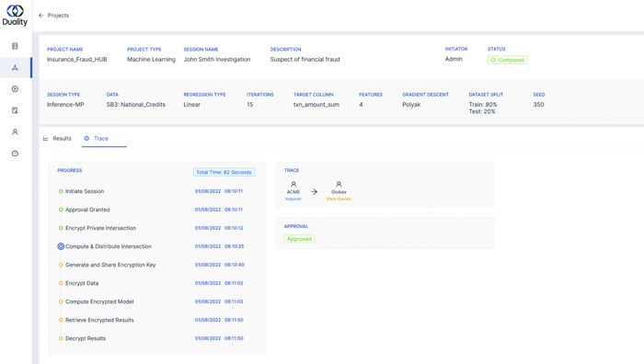The height and width of the screenshot is (364, 644).
Task: Click the Approval Granted step label
Action: [x=87, y=210]
